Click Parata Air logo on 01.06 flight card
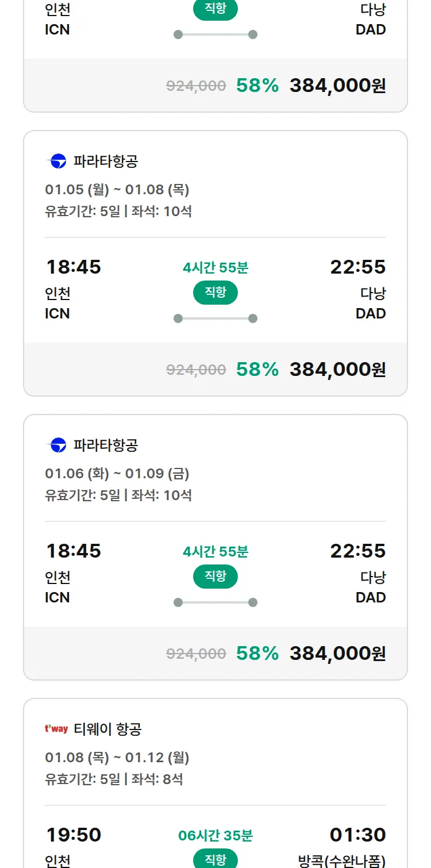Viewport: 431px width, 868px height. click(58, 445)
